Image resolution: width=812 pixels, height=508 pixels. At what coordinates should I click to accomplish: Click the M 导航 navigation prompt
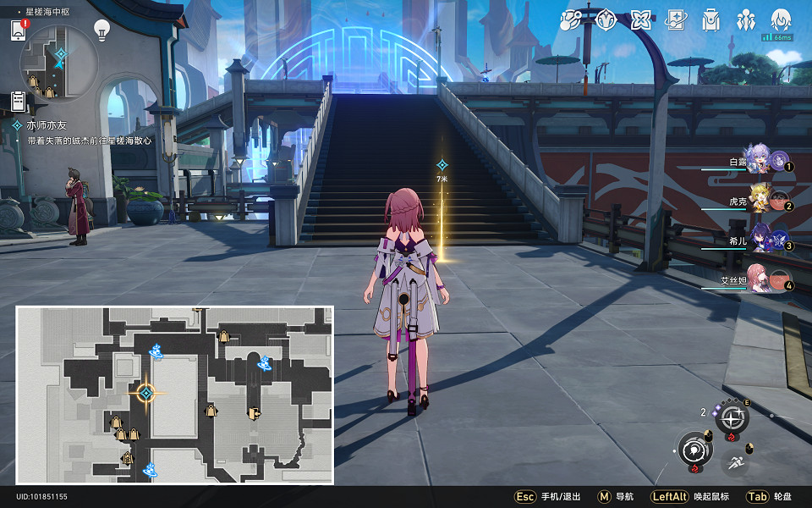pos(616,497)
